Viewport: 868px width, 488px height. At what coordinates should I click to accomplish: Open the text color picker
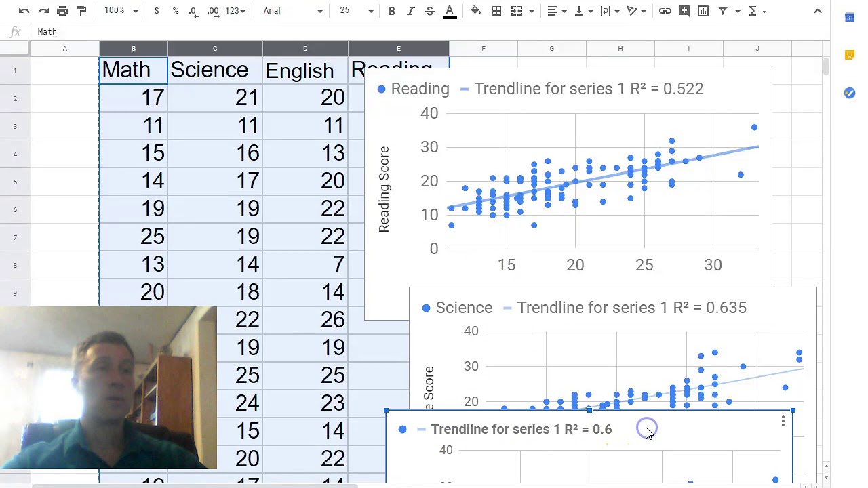coord(450,11)
